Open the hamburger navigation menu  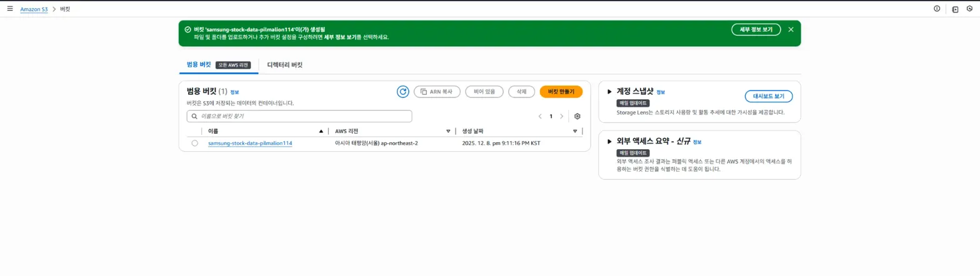(x=9, y=9)
